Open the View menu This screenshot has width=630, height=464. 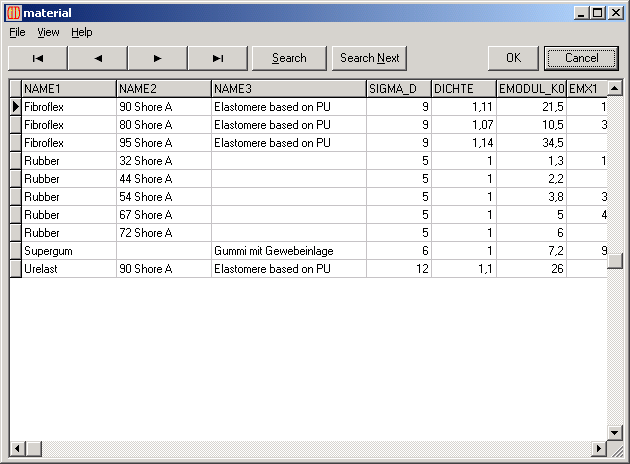[48, 32]
